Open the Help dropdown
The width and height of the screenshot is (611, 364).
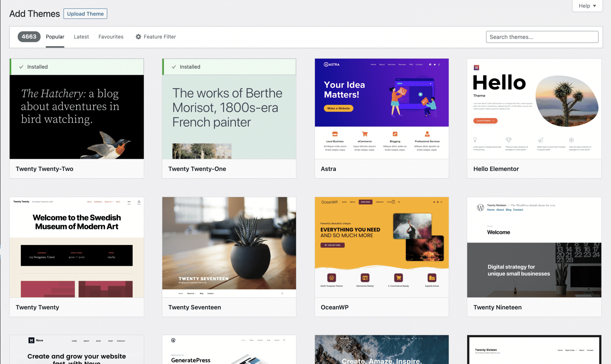pos(587,6)
